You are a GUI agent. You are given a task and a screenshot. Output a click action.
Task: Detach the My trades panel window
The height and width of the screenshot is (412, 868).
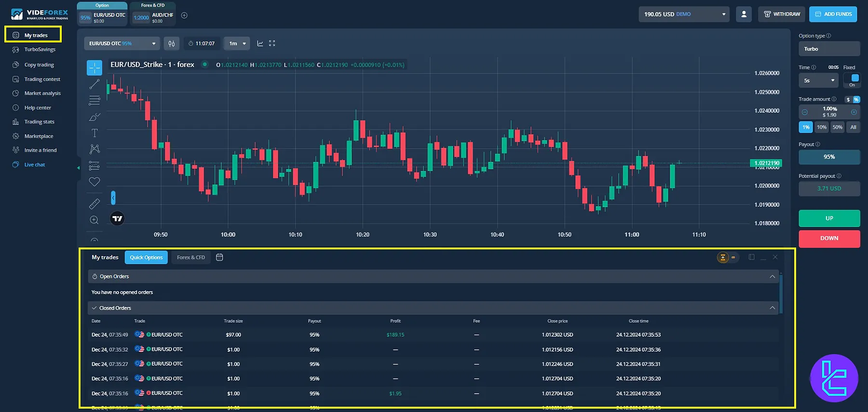751,257
